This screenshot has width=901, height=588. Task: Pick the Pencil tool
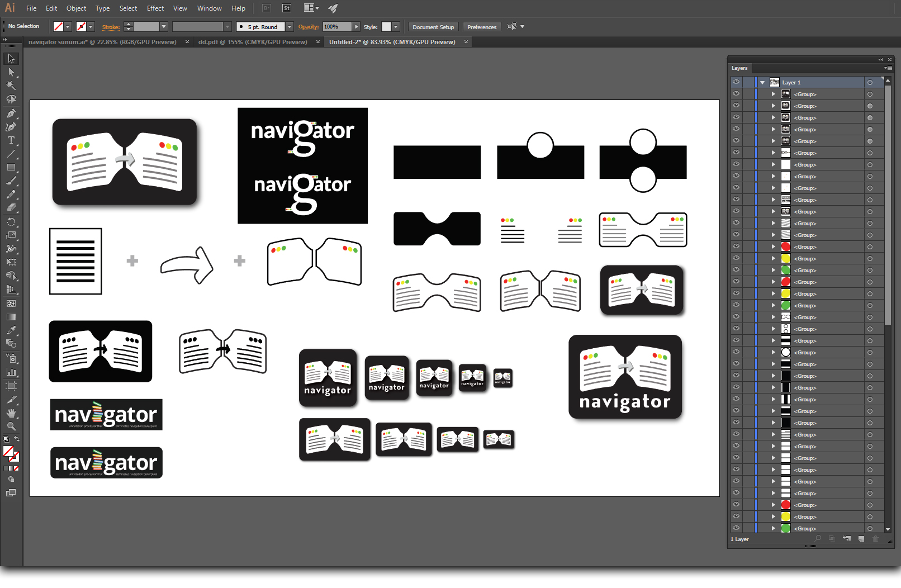pyautogui.click(x=11, y=195)
